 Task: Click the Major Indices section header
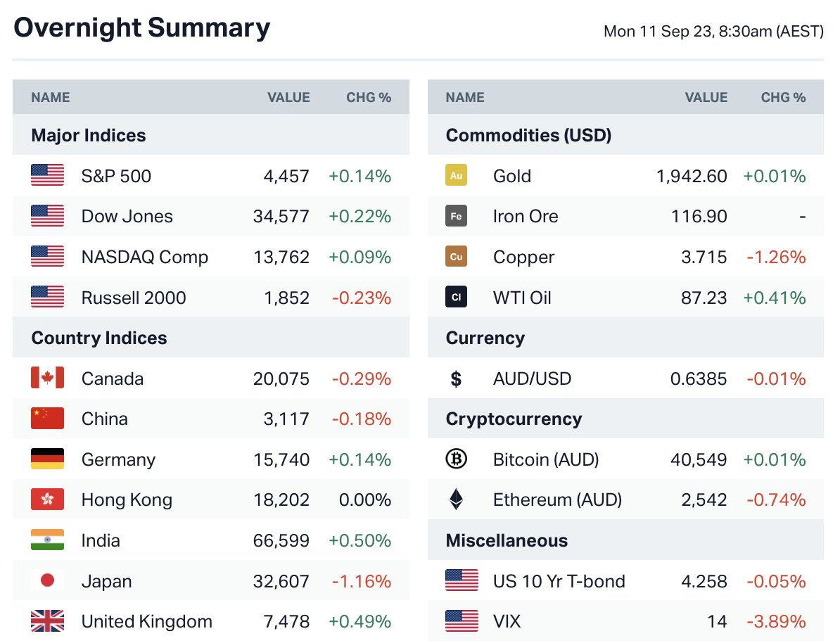point(89,135)
